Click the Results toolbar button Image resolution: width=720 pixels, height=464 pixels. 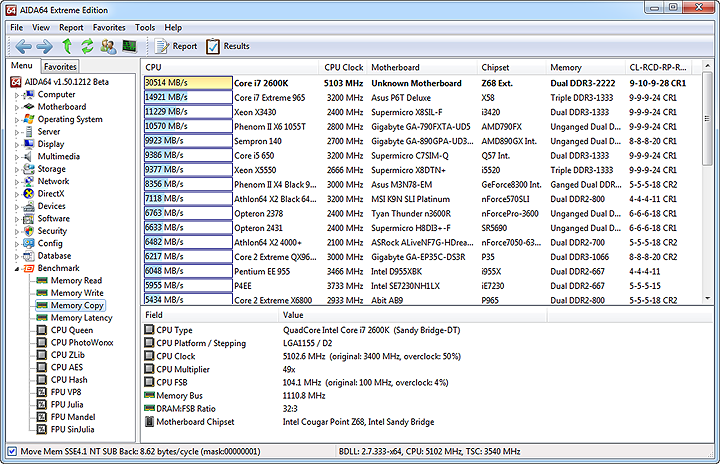[x=228, y=46]
